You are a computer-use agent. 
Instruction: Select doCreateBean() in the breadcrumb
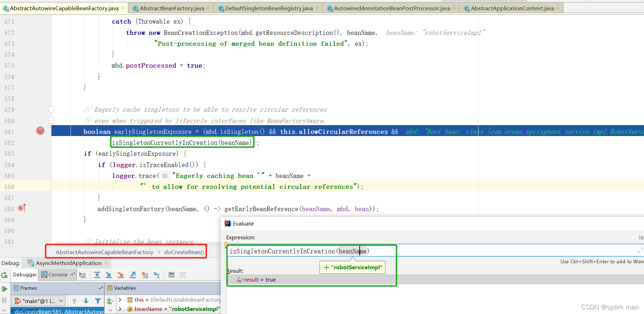coord(184,252)
